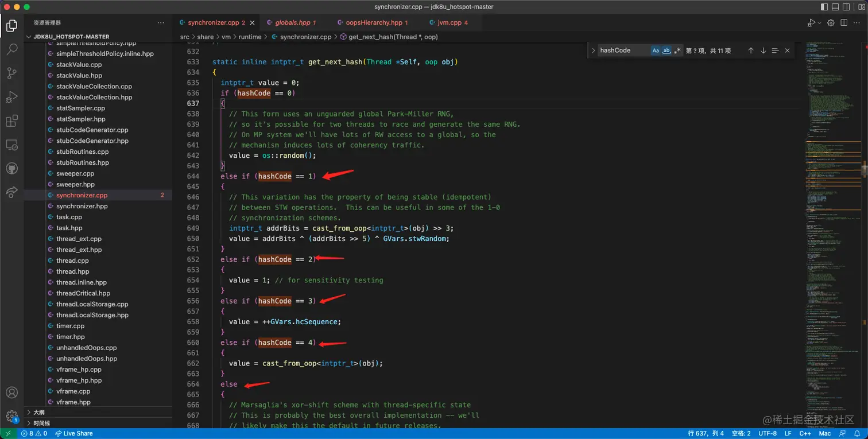This screenshot has width=868, height=439.
Task: Collapse the JDK8U_HOTSPOT-MASTER folder section
Action: pyautogui.click(x=71, y=36)
